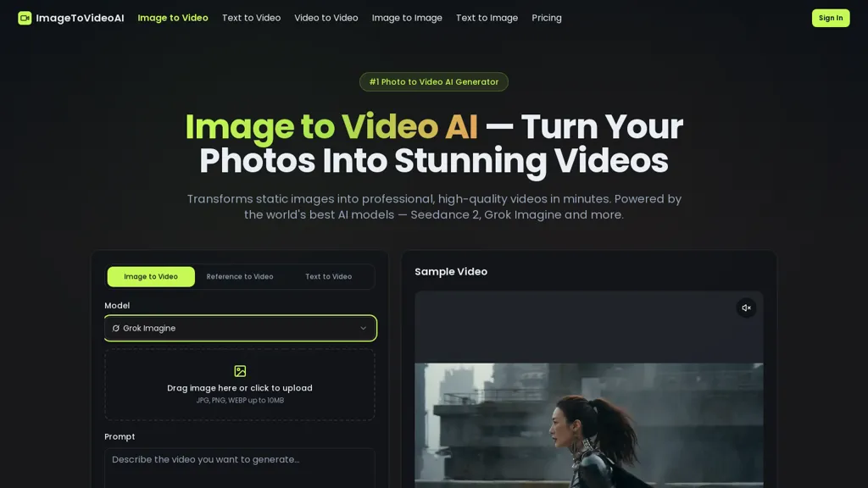Go to Video to Video page
Screen dimensions: 868x488
pos(326,18)
